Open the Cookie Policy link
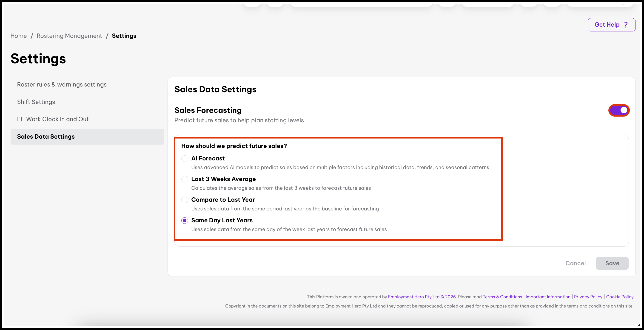Viewport: 644px width, 330px height. 619,296
